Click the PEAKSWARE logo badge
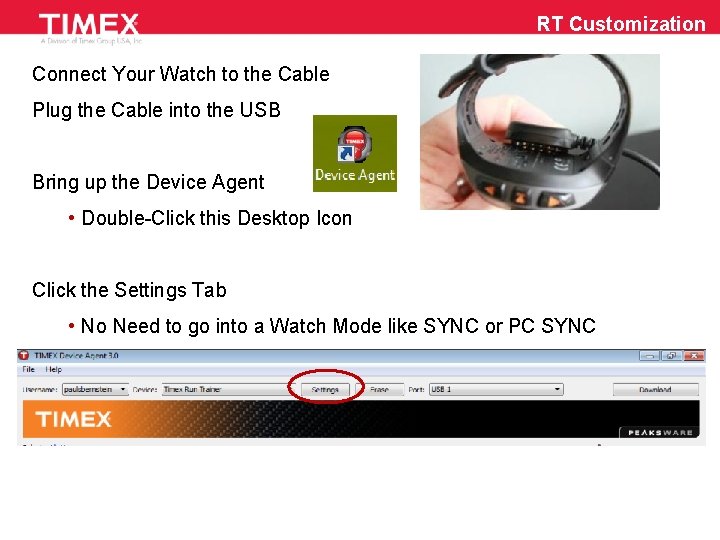Image resolution: width=720 pixels, height=540 pixels. point(659,432)
